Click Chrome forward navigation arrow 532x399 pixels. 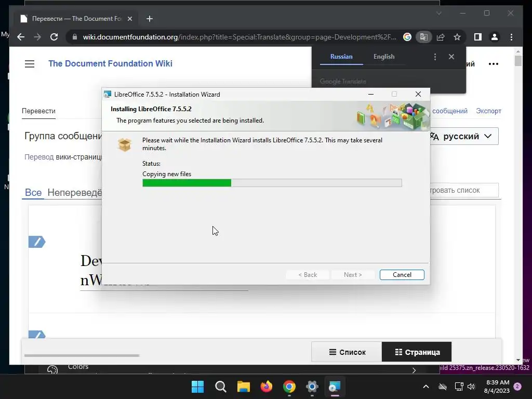point(37,37)
